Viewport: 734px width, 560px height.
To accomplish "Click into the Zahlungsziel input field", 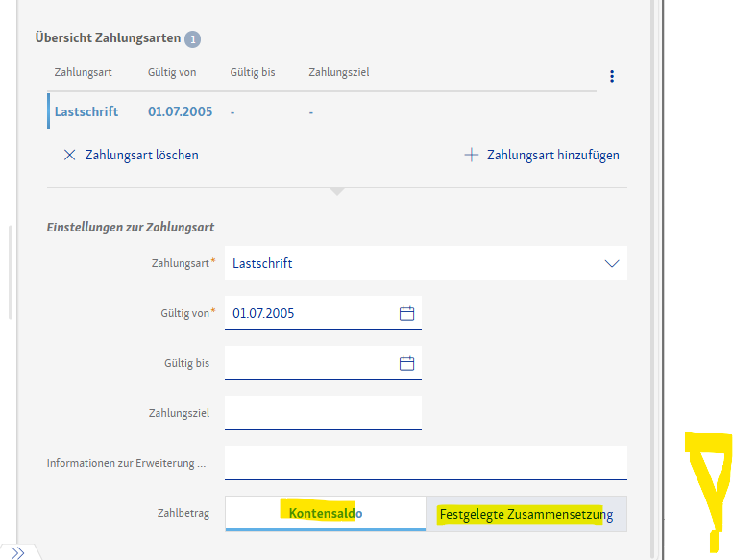I will [323, 413].
